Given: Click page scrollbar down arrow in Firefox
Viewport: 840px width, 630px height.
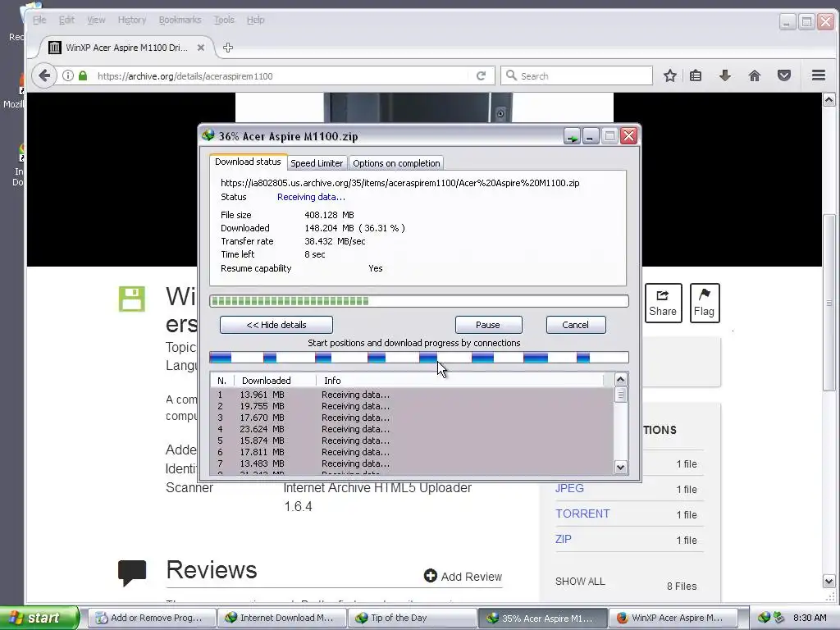Looking at the screenshot, I should tap(829, 582).
